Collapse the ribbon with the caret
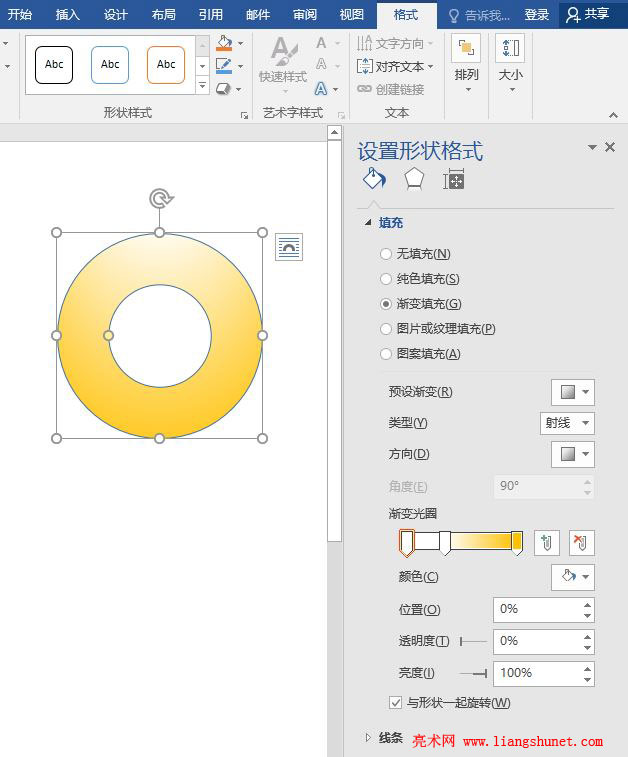This screenshot has width=628, height=757. [613, 115]
